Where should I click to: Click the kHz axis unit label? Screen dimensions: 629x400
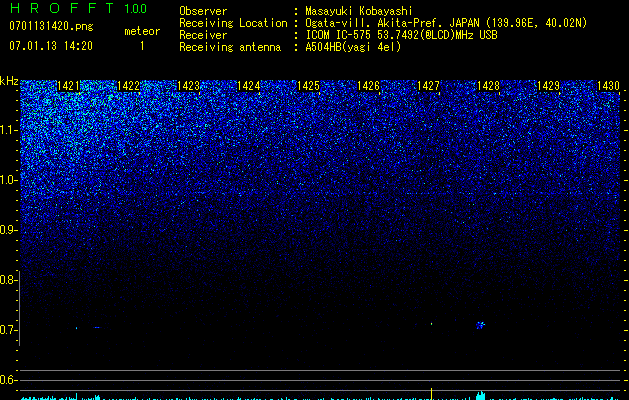(x=9, y=81)
